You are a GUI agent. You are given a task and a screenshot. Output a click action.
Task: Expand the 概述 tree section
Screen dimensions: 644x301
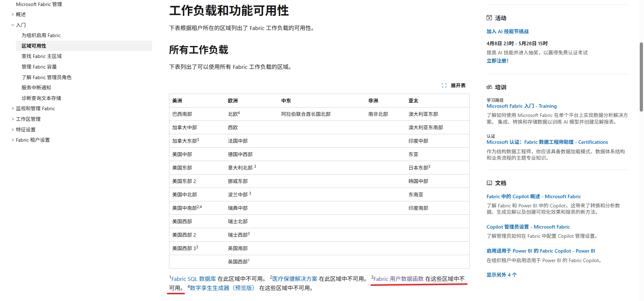pyautogui.click(x=13, y=14)
